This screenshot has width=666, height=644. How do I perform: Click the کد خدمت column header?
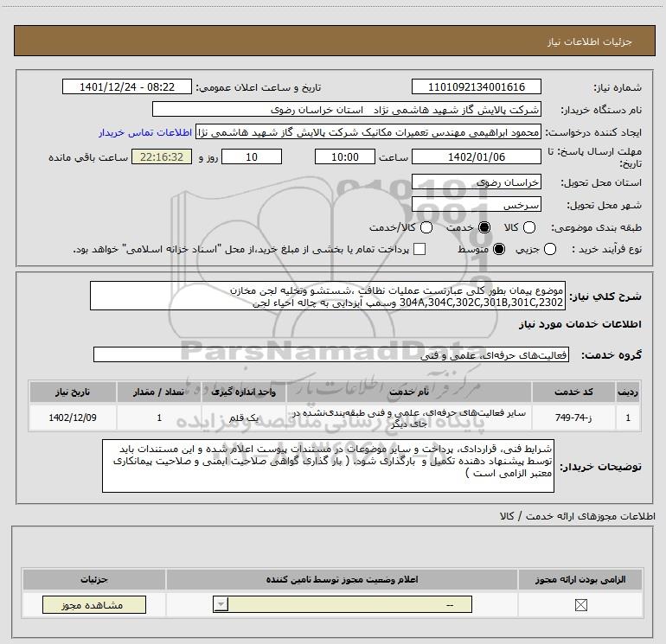573,392
